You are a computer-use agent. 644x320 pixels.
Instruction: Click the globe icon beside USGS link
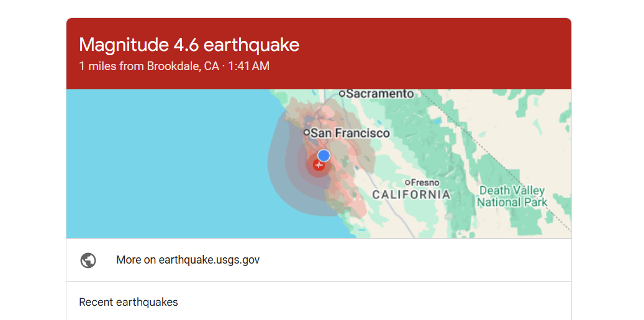point(88,260)
